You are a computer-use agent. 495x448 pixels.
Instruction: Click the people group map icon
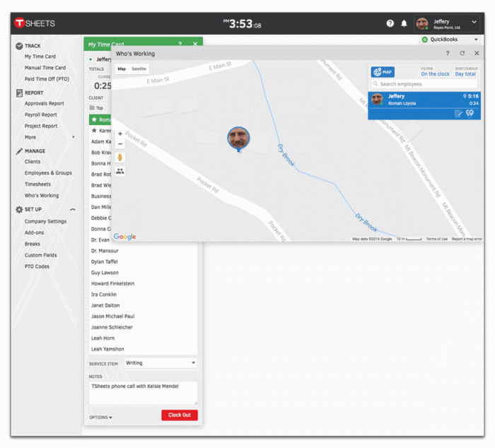click(x=120, y=171)
